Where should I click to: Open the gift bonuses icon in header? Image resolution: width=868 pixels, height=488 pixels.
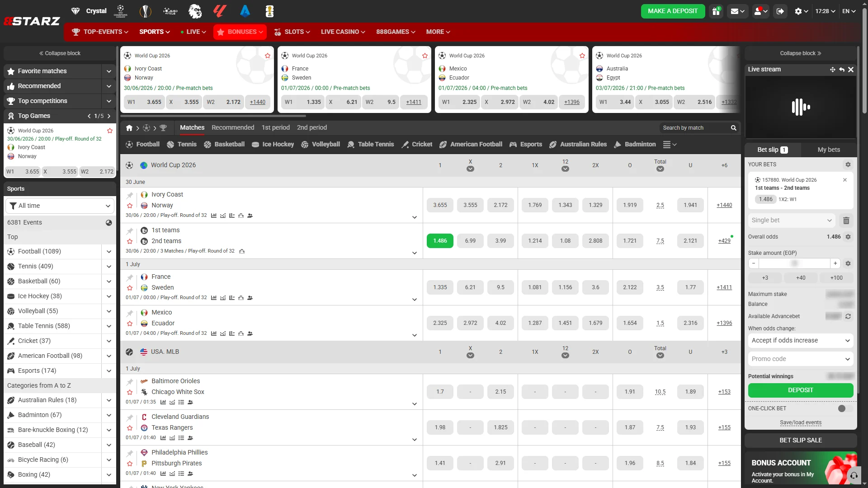(716, 11)
